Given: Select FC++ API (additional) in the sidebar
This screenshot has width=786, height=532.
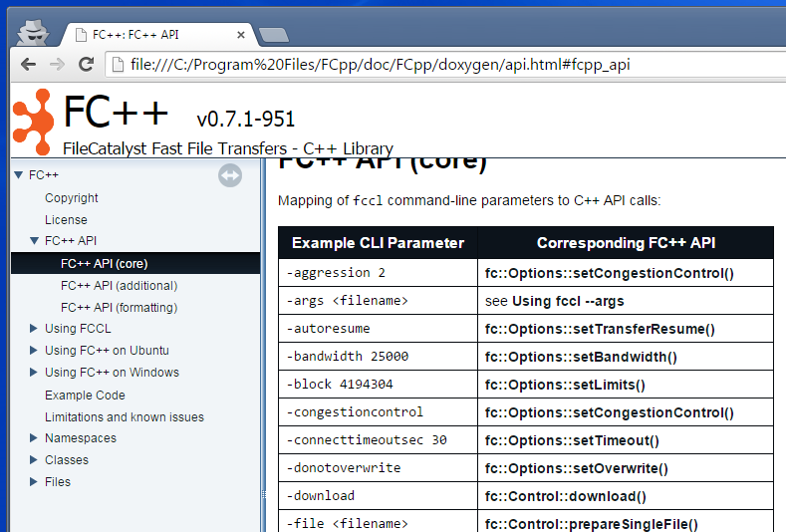Looking at the screenshot, I should tap(119, 286).
